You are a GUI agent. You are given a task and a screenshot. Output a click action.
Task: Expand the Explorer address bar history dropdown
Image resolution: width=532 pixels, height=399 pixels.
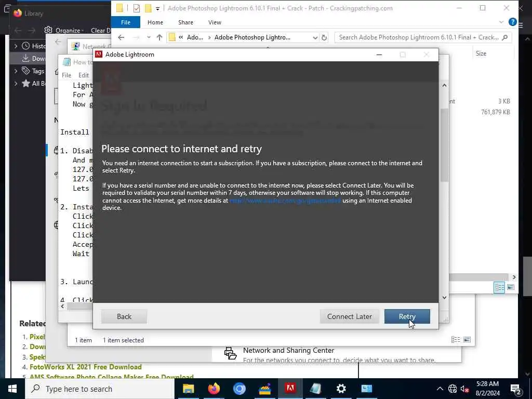(315, 37)
